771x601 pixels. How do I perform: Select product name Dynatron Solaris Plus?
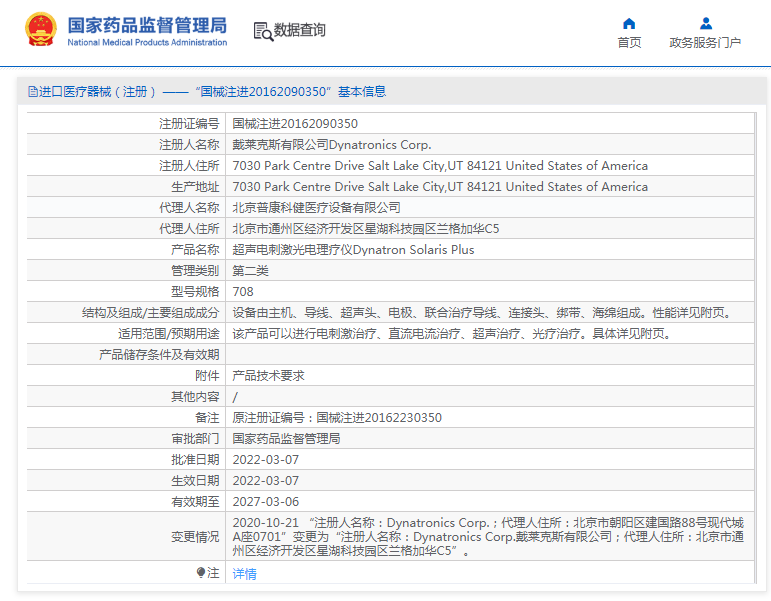point(353,250)
